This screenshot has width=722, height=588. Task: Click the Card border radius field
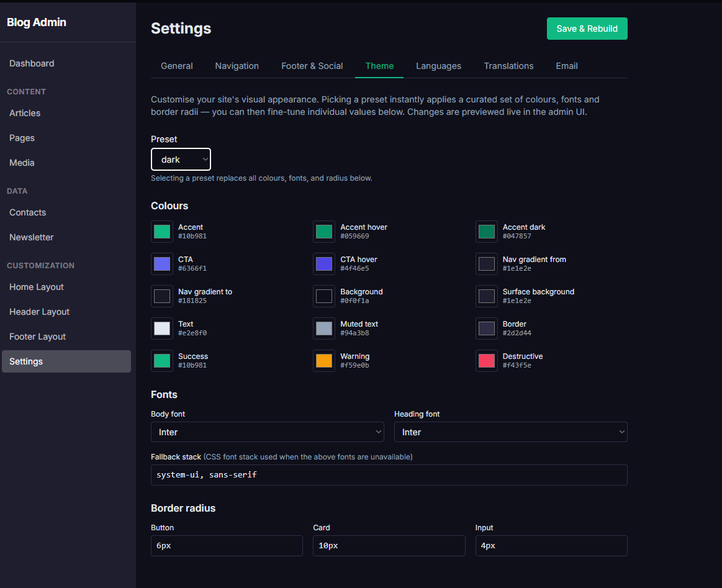(x=389, y=546)
